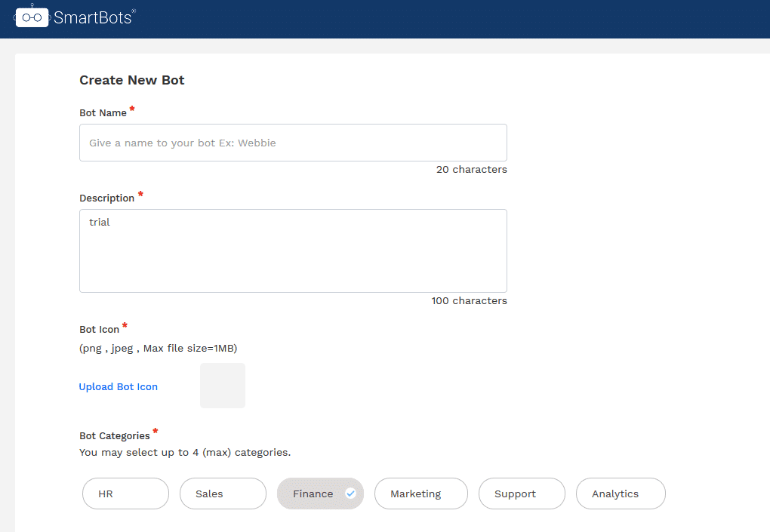Focus the Bot Name input field
Image resolution: width=770 pixels, height=532 pixels.
(x=293, y=142)
